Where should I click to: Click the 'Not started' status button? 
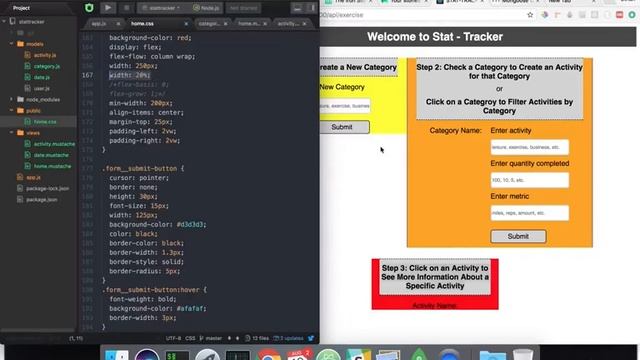(243, 8)
